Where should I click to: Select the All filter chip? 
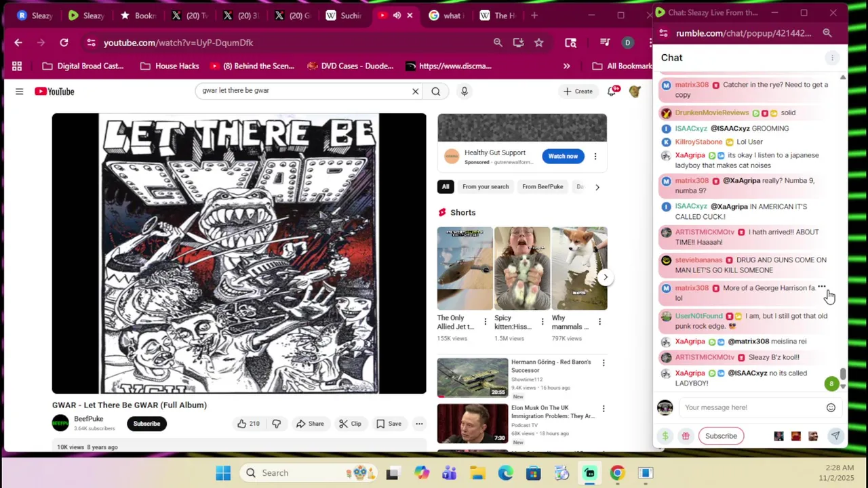coord(446,186)
